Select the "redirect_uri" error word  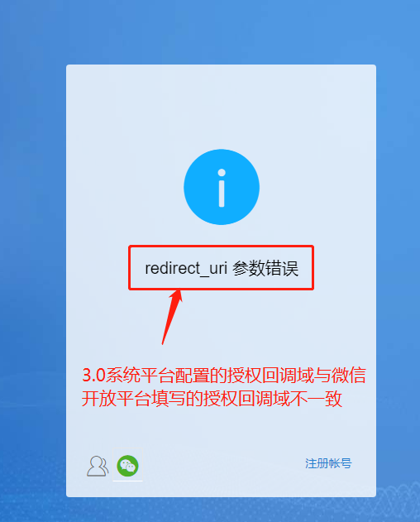(x=186, y=268)
